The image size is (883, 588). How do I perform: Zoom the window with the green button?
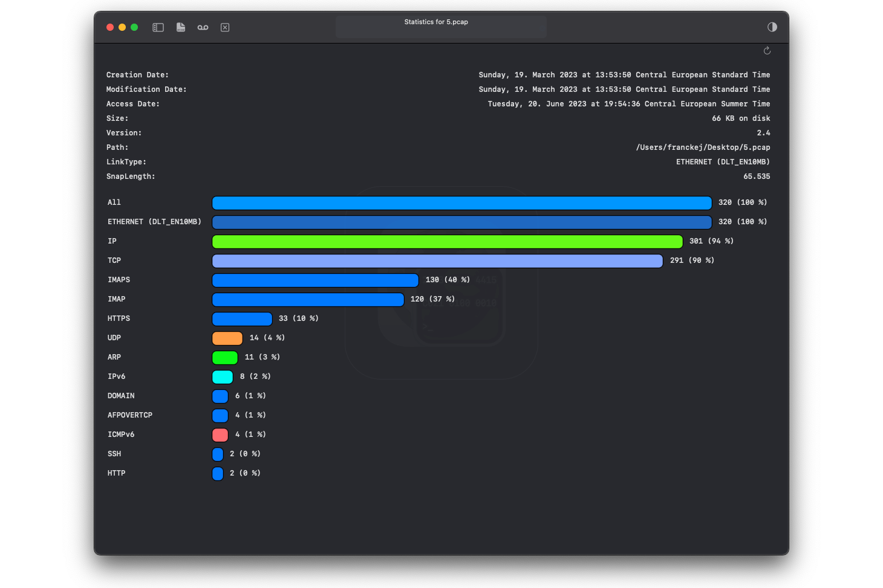point(134,27)
